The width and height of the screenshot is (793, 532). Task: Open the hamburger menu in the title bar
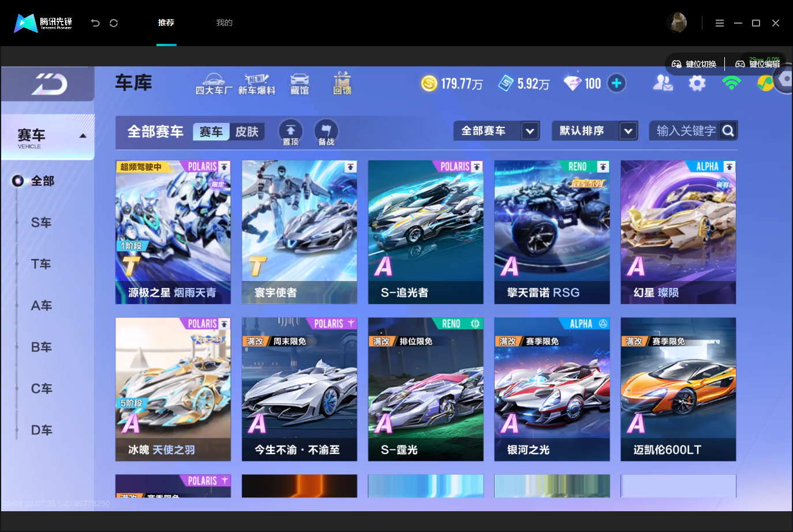[720, 23]
